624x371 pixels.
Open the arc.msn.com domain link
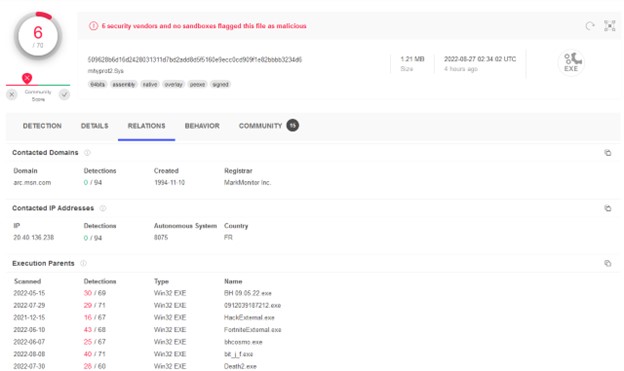click(x=32, y=183)
